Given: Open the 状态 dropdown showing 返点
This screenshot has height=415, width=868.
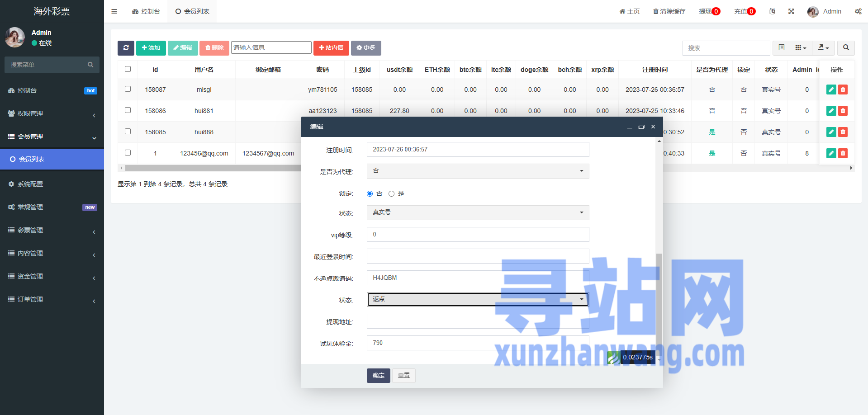Looking at the screenshot, I should 478,299.
